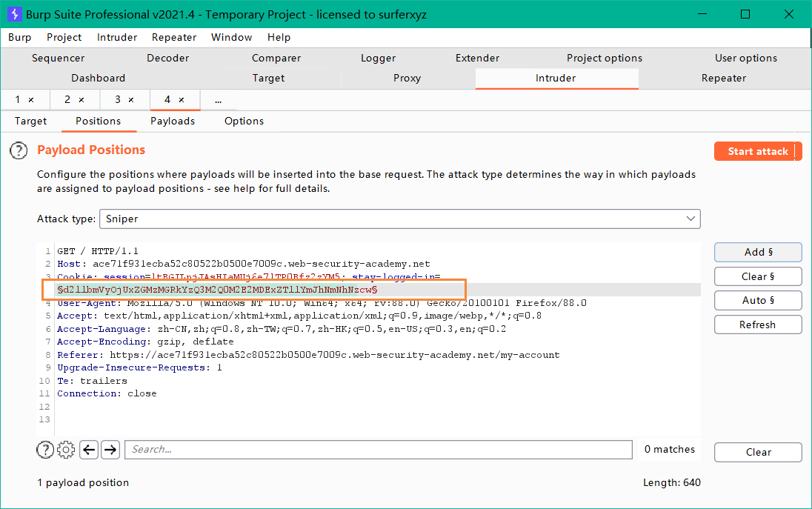Open Payloads sub-tab
Image resolution: width=812 pixels, height=509 pixels.
tap(173, 122)
